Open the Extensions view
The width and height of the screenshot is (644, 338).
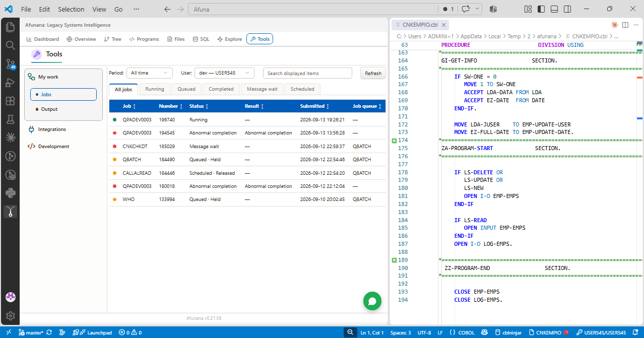[10, 101]
